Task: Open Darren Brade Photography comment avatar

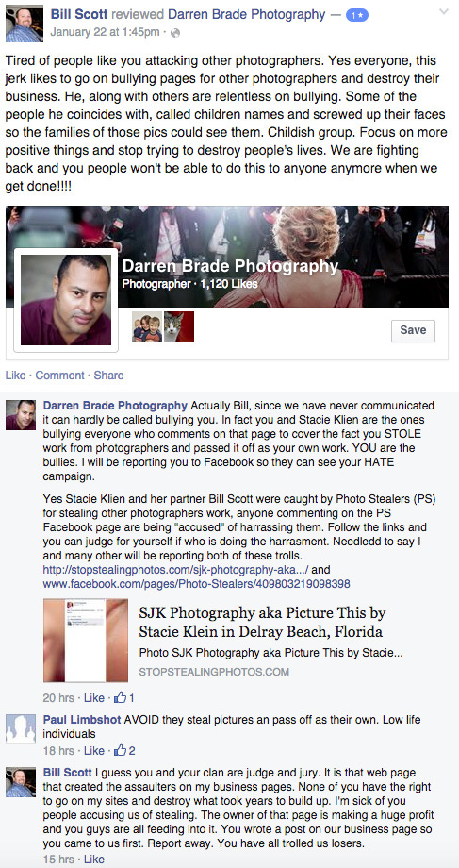Action: pos(21,414)
